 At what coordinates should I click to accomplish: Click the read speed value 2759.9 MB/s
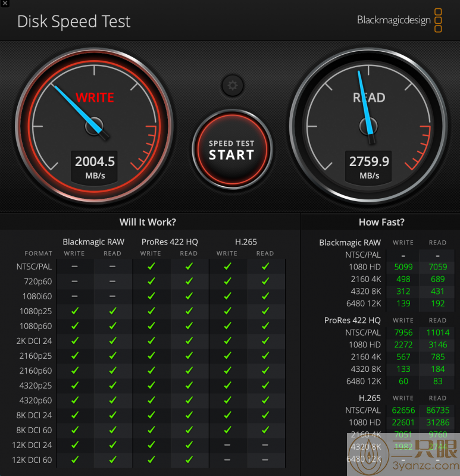pos(368,167)
